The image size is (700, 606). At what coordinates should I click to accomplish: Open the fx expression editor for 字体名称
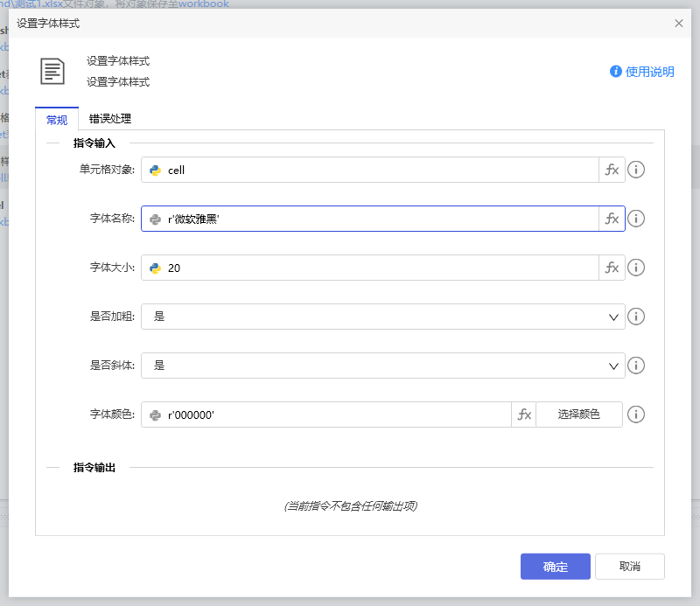(x=612, y=219)
